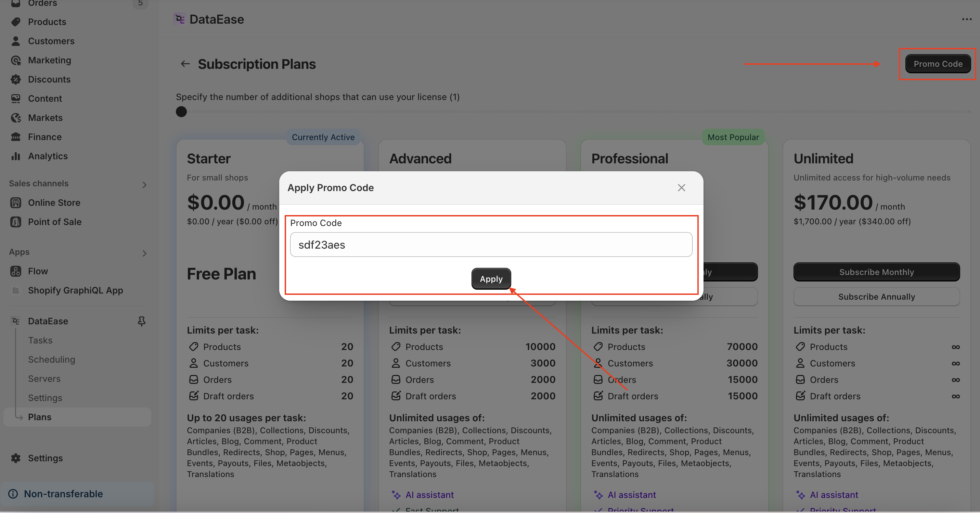Open Marketing target icon in sidebar
The width and height of the screenshot is (980, 513).
tap(16, 60)
